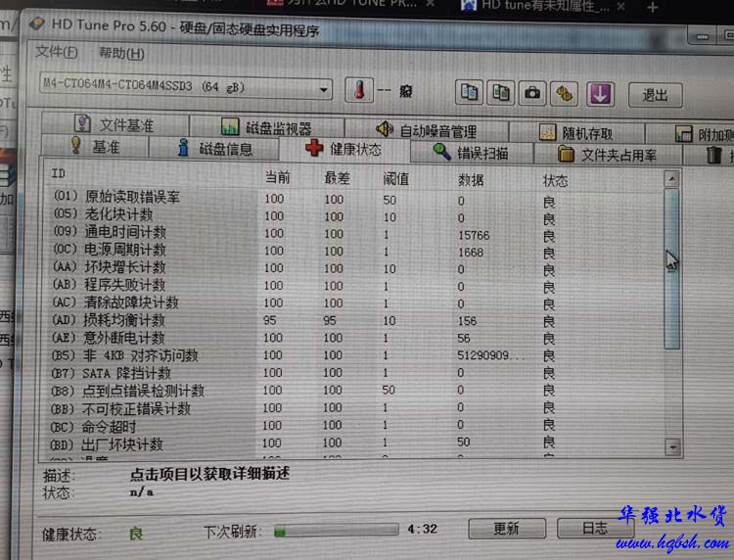This screenshot has height=560, width=734.
Task: Click the attribute list scrollbar thumb
Action: (671, 268)
